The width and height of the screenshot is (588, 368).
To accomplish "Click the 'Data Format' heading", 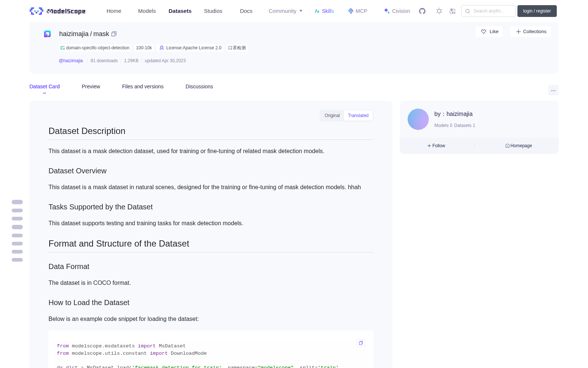I will [x=69, y=266].
